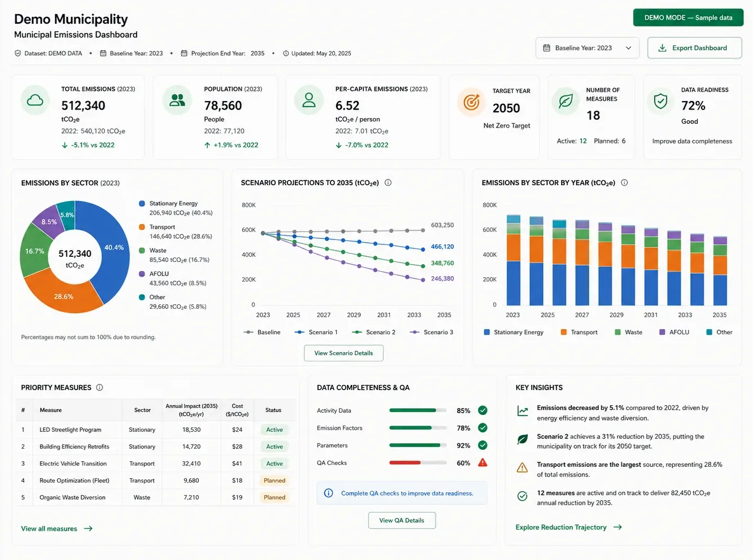This screenshot has height=560, width=753.
Task: Click the Activity Data 85% progress bar
Action: [418, 410]
